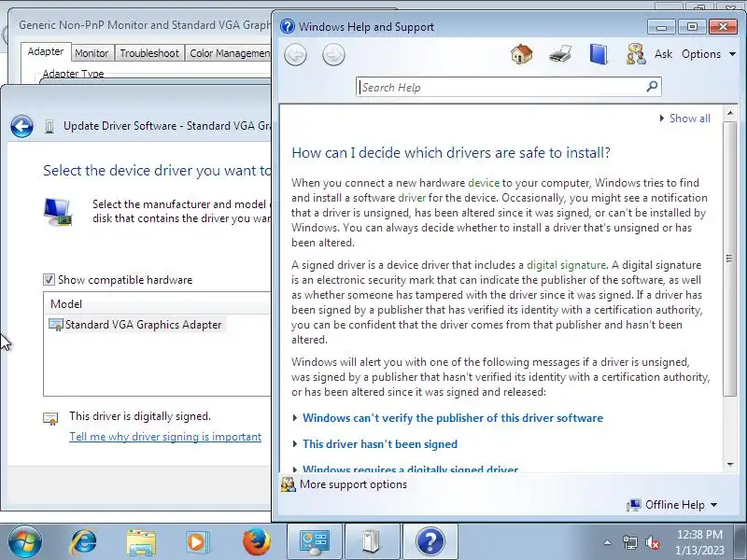Open Help and Support home page
Viewport: 747px width, 560px height.
click(521, 54)
